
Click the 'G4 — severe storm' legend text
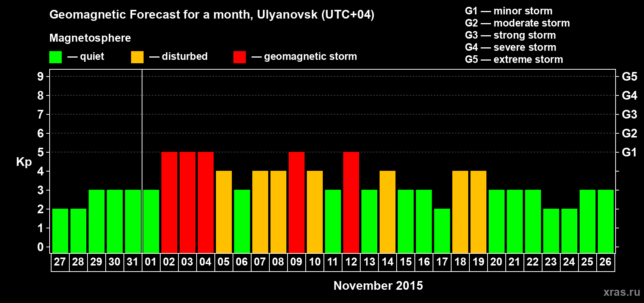pos(511,47)
